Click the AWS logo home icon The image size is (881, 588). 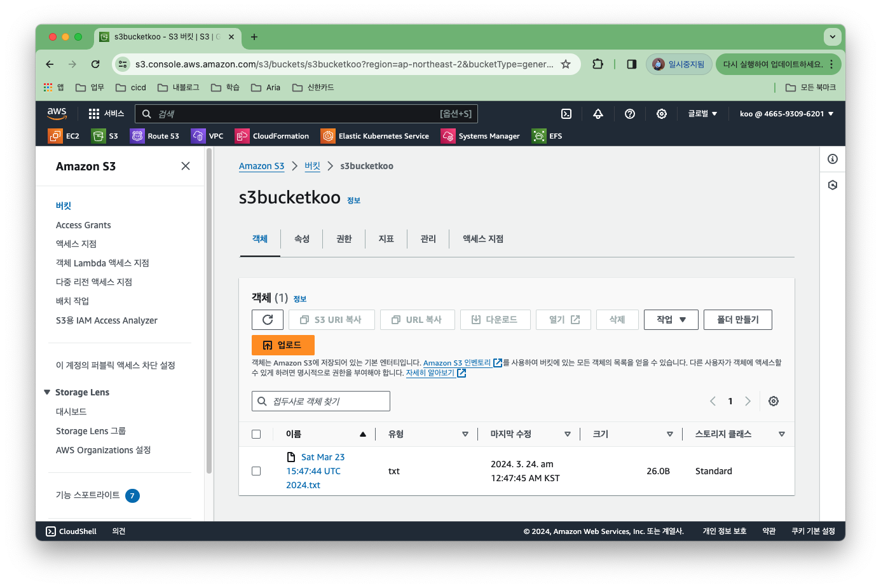[x=57, y=113]
